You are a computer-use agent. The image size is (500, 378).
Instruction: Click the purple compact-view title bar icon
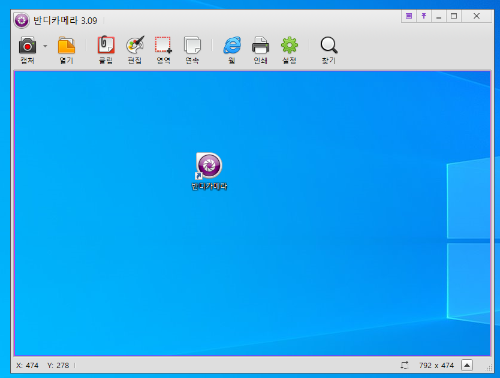[409, 16]
